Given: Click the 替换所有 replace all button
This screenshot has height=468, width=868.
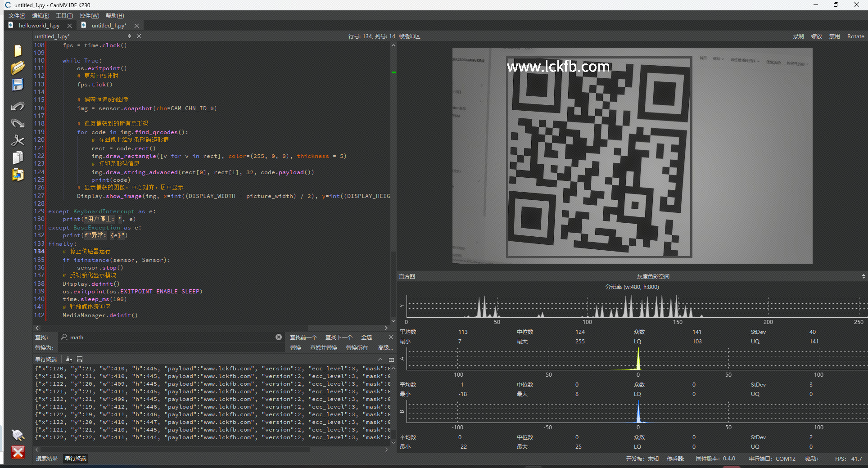Looking at the screenshot, I should (357, 348).
